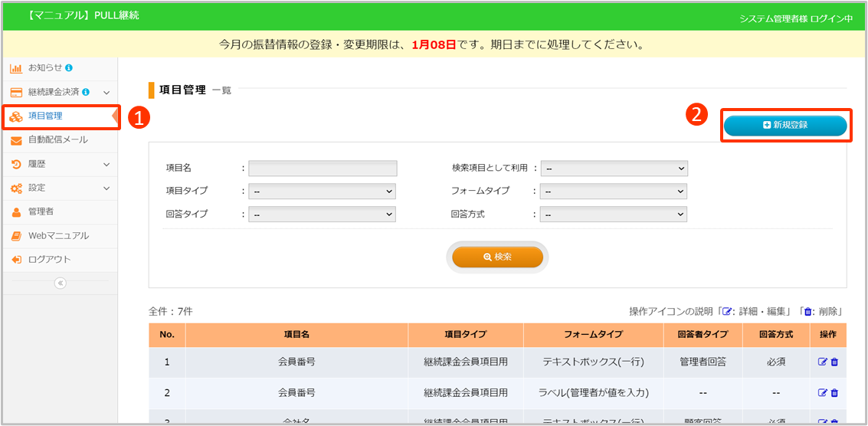The width and height of the screenshot is (868, 426).
Task: Open the 項目タイプ dropdown
Action: (322, 192)
